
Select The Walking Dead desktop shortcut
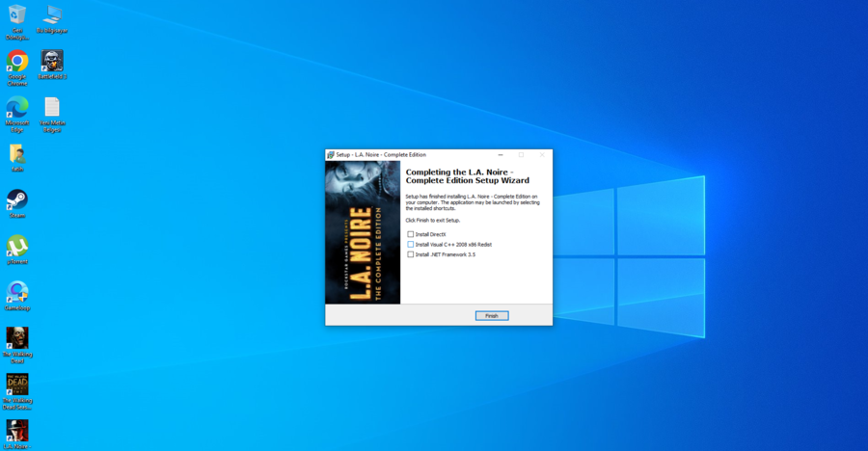17,345
